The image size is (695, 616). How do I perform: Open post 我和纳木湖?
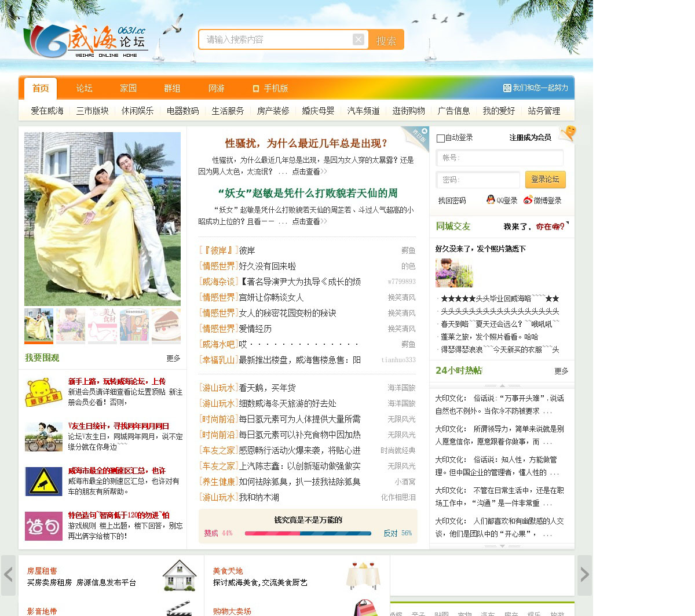coord(259,497)
